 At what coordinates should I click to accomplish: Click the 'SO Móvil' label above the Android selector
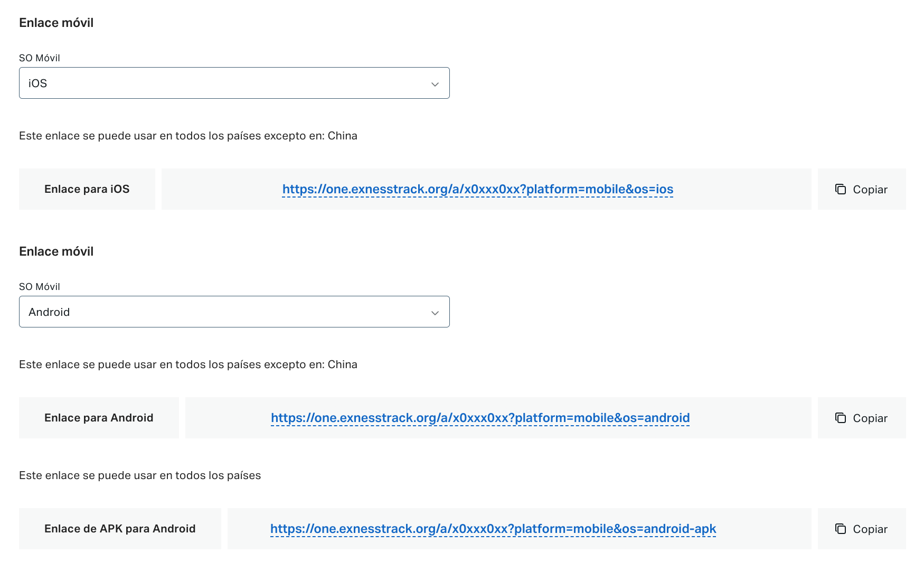(40, 287)
